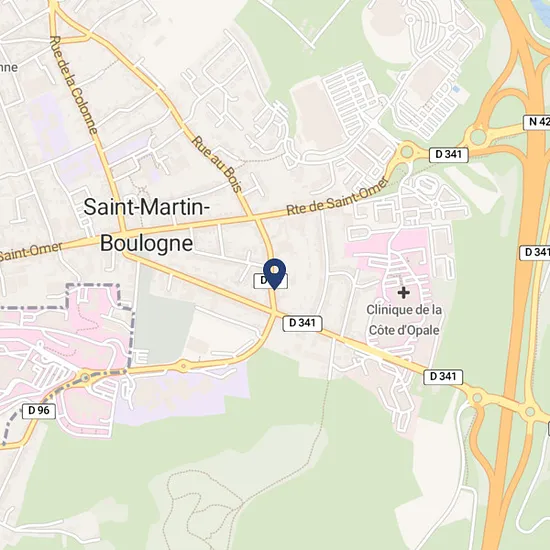This screenshot has width=550, height=550.
Task: Click the Saint-Martin-Boulogne town label
Action: click(x=147, y=225)
